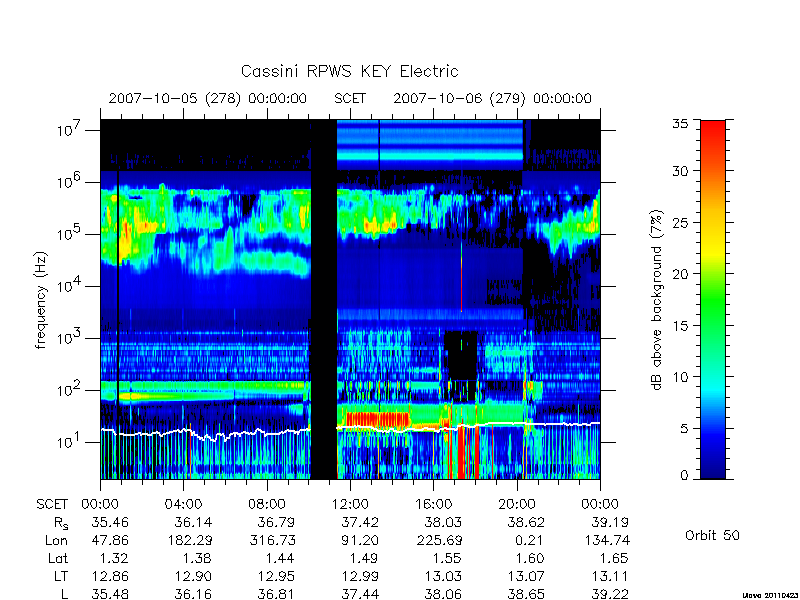Click the 'Orbit 50' text

(x=712, y=535)
